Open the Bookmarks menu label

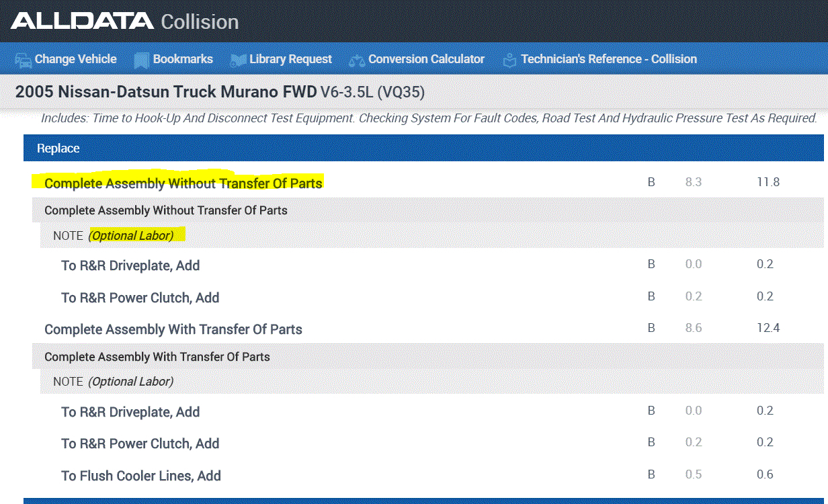183,59
